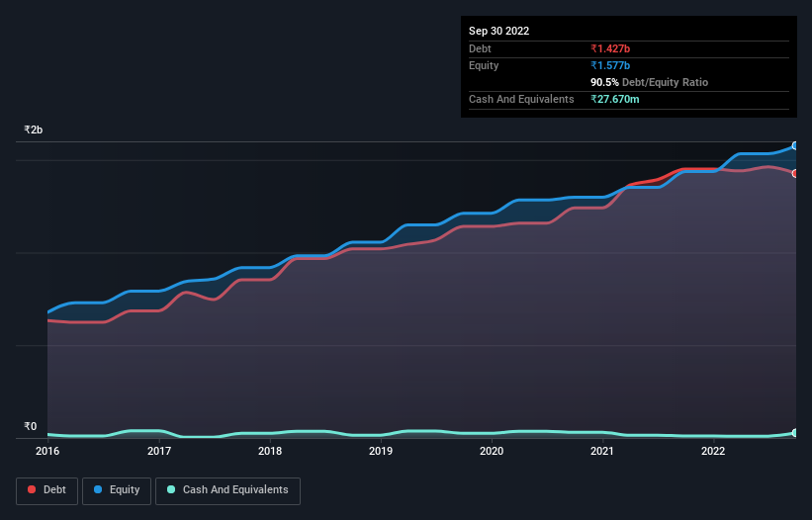Click the 2022 x-axis label
The width and height of the screenshot is (812, 520).
pyautogui.click(x=713, y=451)
